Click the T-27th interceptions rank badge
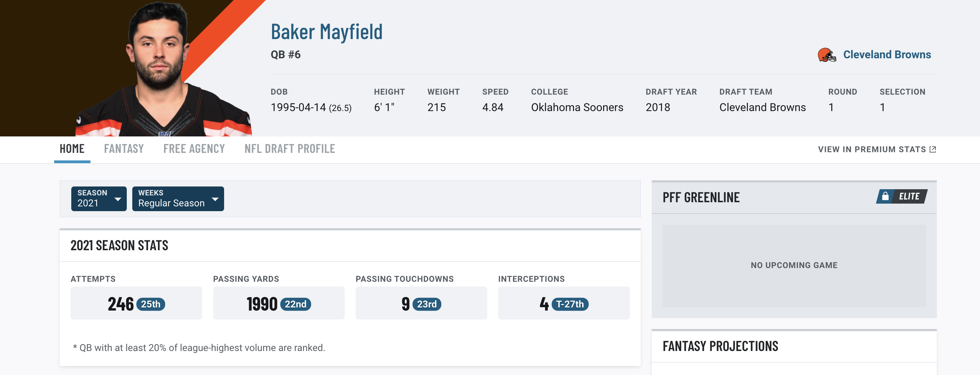The image size is (980, 375). coord(570,304)
